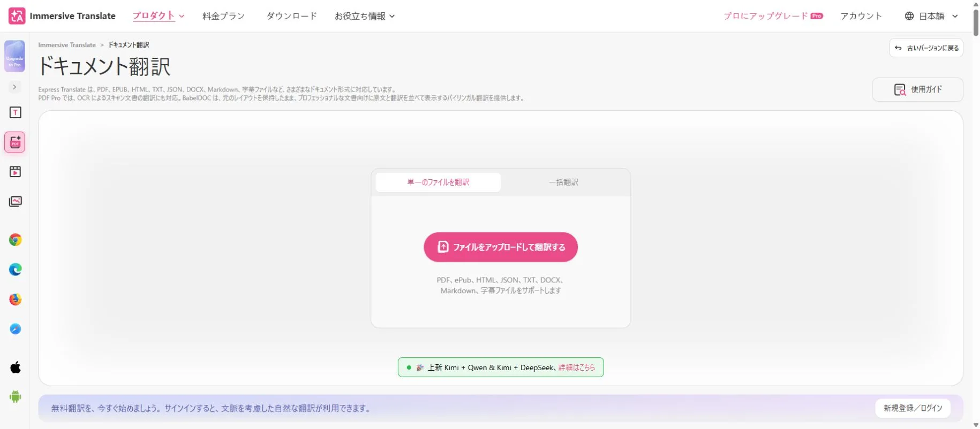Click the supported formats text PDF、ePub、HTML
The width and height of the screenshot is (980, 429).
(x=501, y=285)
